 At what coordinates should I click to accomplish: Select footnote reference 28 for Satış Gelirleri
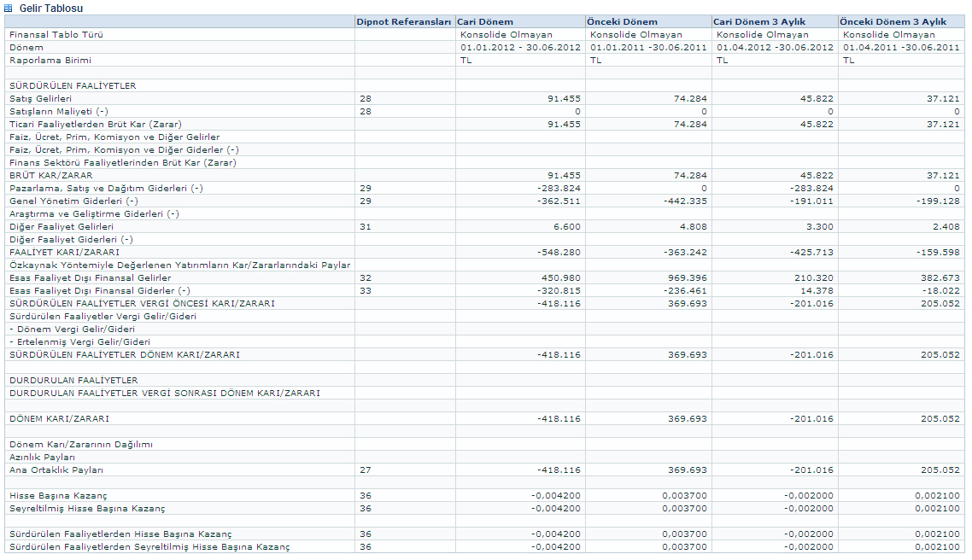(366, 99)
